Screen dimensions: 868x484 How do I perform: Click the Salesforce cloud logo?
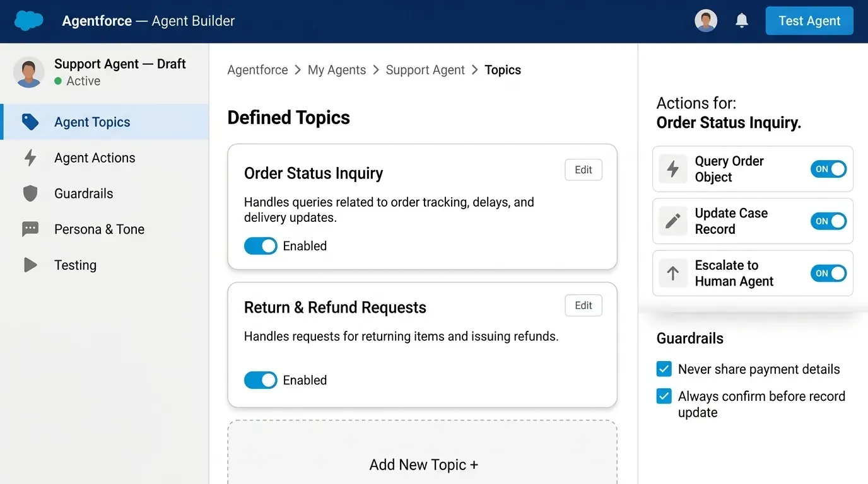[26, 20]
